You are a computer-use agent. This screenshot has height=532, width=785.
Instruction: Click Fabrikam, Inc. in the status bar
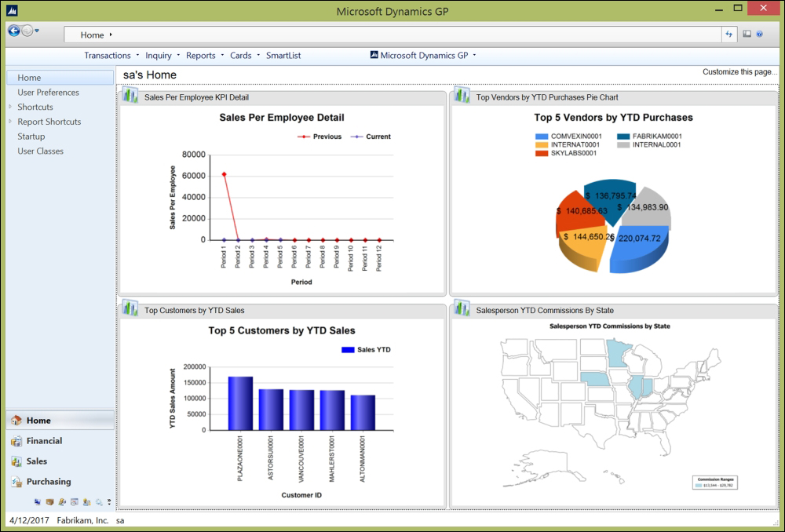(x=82, y=520)
